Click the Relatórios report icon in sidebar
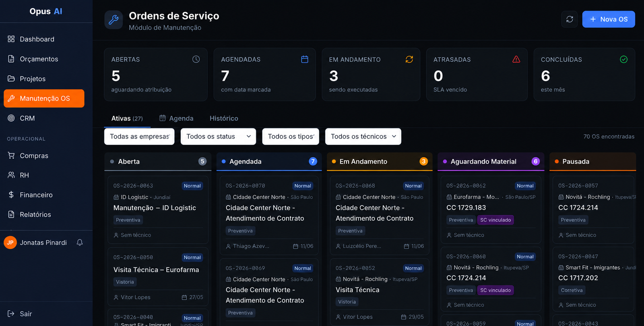The image size is (644, 326). coord(11,214)
